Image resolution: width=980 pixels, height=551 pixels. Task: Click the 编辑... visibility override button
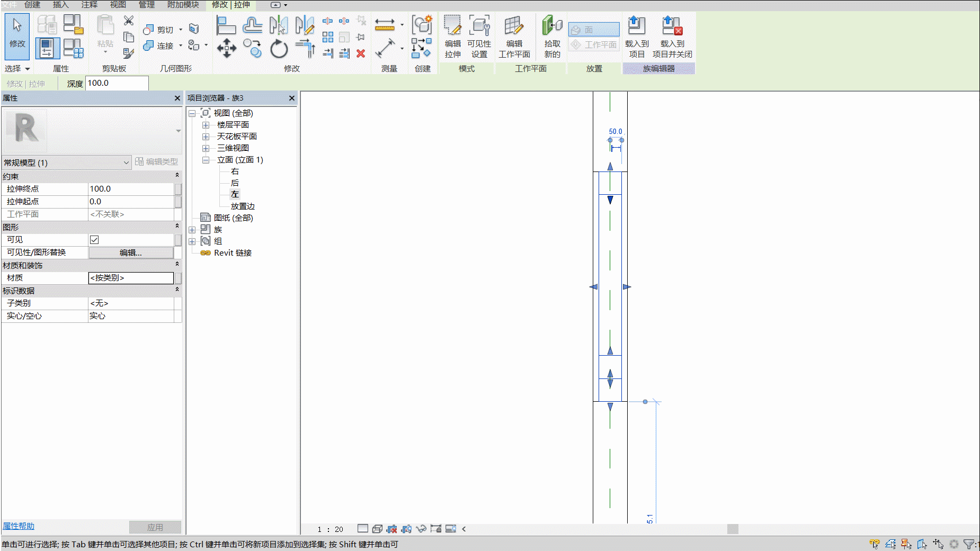click(x=131, y=252)
